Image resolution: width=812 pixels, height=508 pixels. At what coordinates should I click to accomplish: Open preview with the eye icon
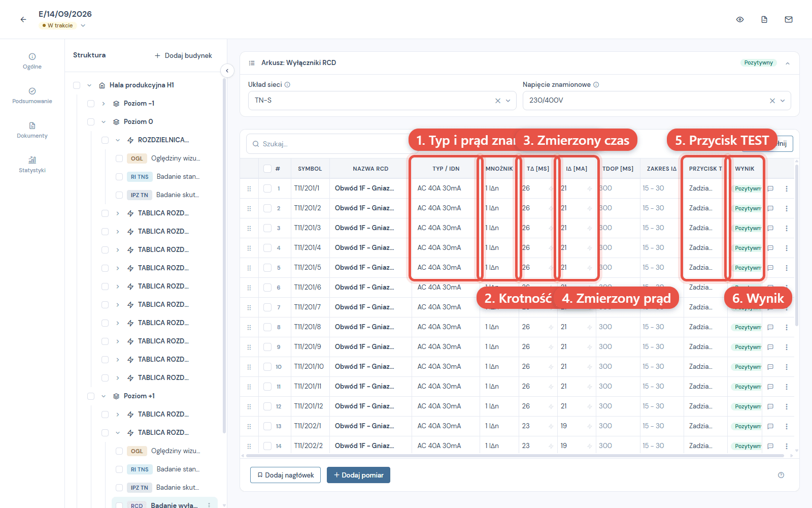(x=740, y=19)
